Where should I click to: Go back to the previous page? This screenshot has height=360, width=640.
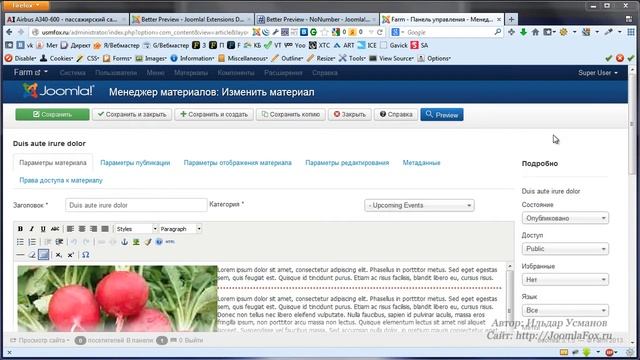click(x=9, y=32)
